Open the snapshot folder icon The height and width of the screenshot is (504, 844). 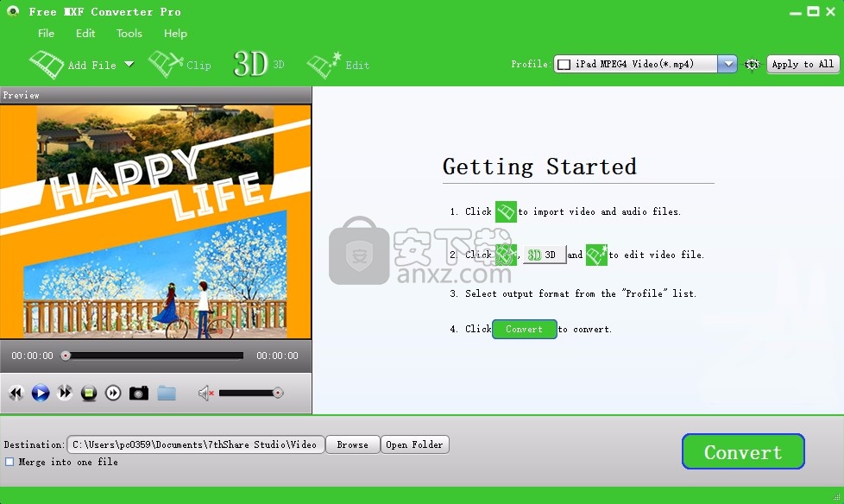click(x=167, y=393)
